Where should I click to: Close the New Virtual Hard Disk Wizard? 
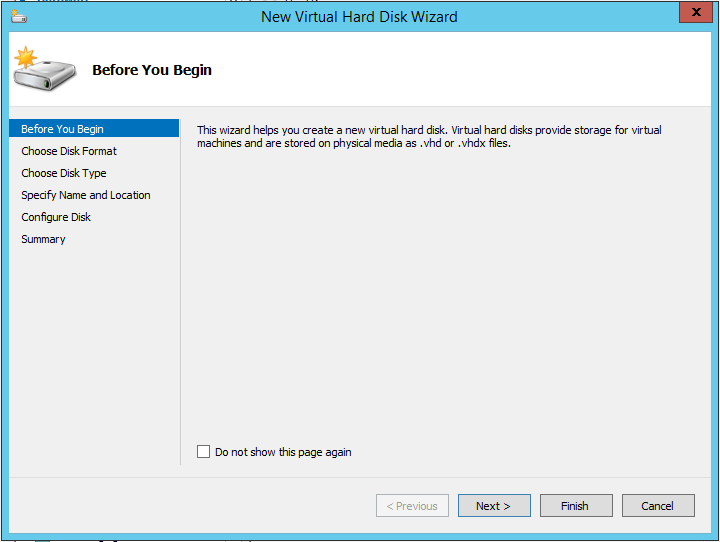pyautogui.click(x=694, y=12)
